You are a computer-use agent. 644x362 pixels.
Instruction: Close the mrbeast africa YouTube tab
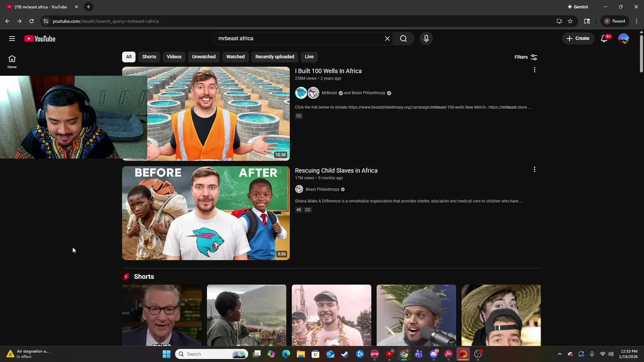coord(76,7)
